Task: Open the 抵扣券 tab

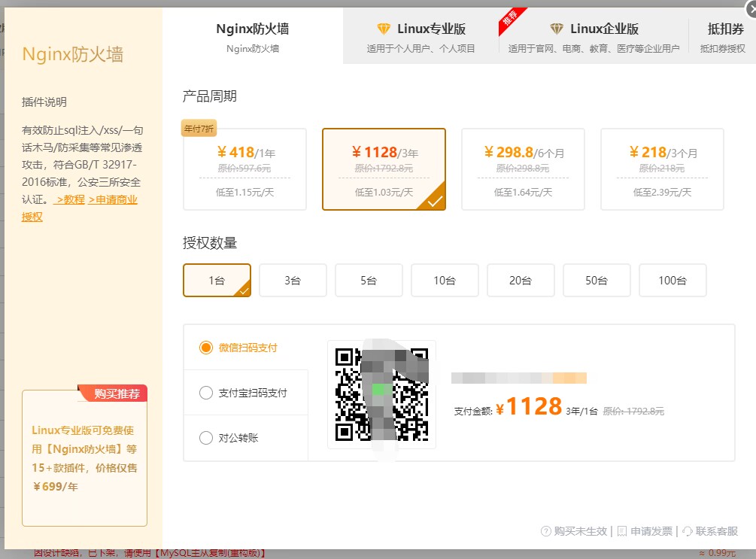Action: pos(725,36)
